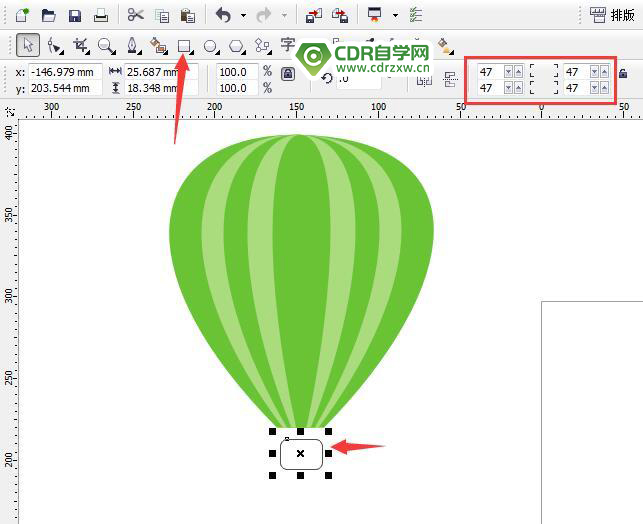Click the top-left corner radius field

pos(490,72)
